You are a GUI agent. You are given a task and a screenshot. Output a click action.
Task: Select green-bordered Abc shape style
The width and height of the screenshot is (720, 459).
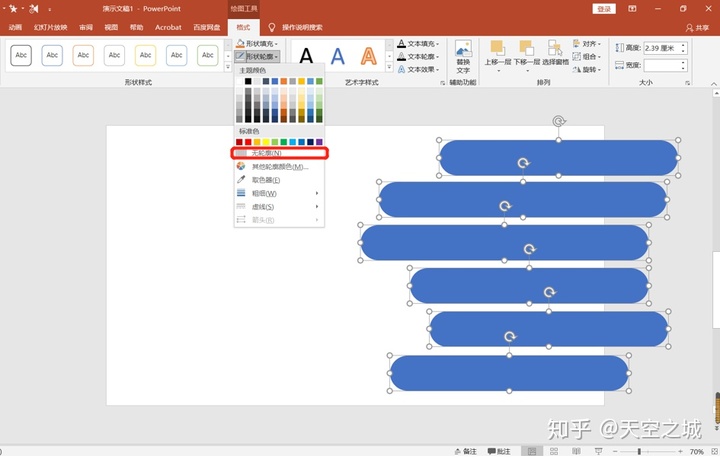pyautogui.click(x=208, y=56)
